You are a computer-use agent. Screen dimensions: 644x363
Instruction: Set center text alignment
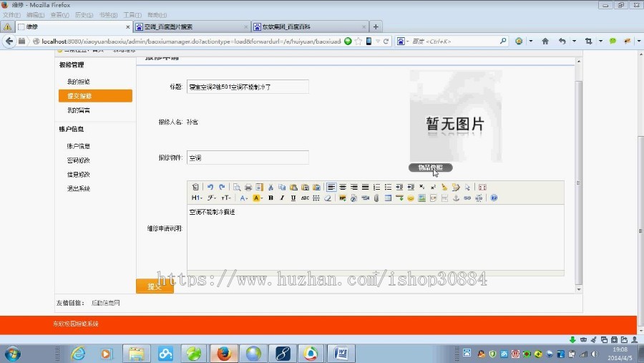coord(343,187)
